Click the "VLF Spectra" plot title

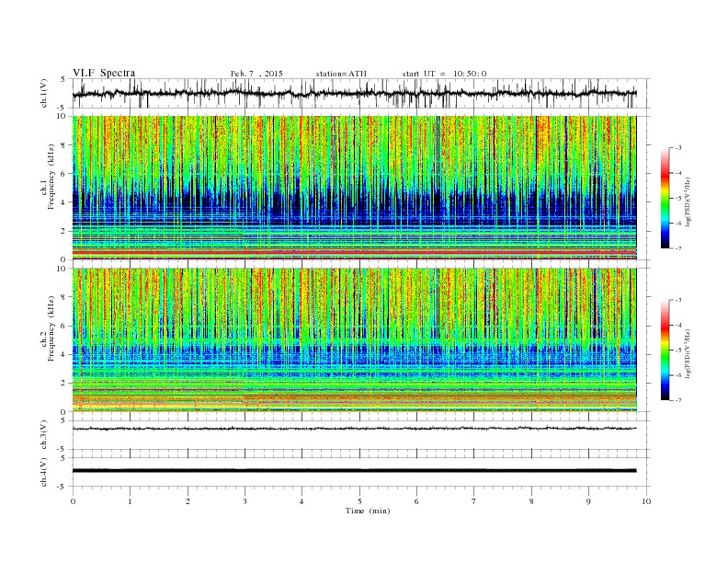coord(104,73)
